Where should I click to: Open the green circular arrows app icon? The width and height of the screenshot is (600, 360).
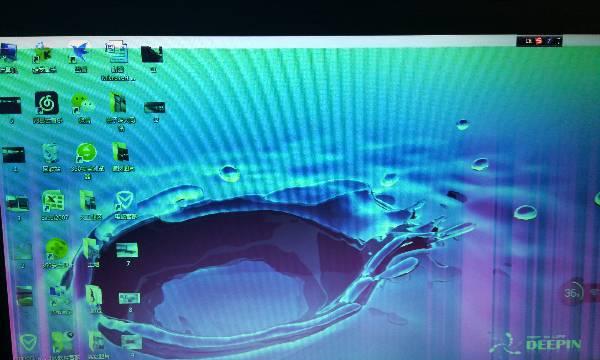pyautogui.click(x=86, y=153)
